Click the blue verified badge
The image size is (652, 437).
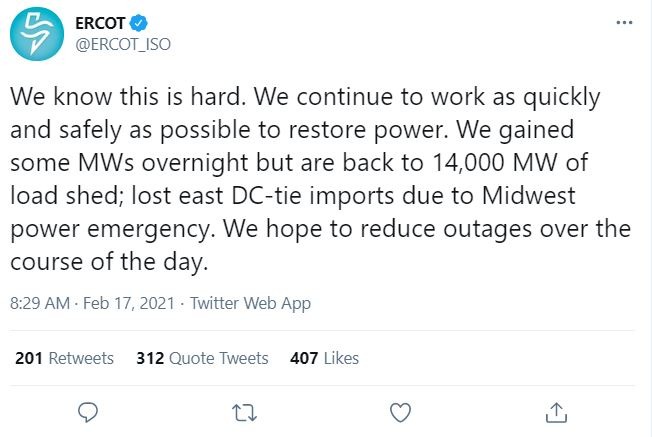pos(138,23)
